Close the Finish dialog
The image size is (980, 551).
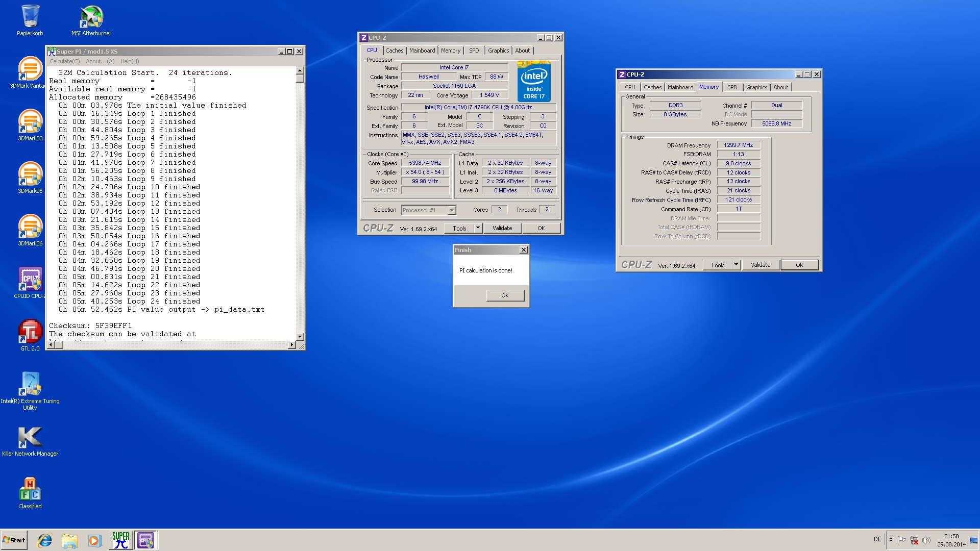(x=523, y=250)
